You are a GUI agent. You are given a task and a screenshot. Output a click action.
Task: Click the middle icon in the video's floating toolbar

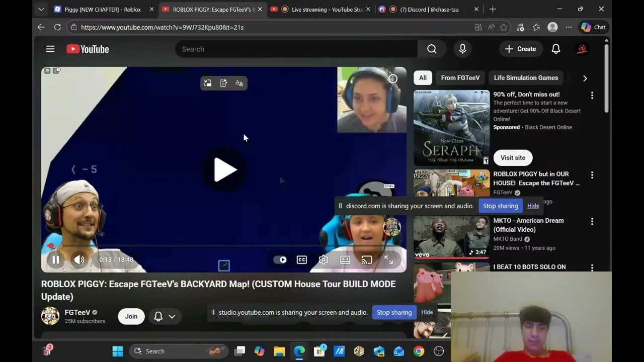tap(223, 83)
